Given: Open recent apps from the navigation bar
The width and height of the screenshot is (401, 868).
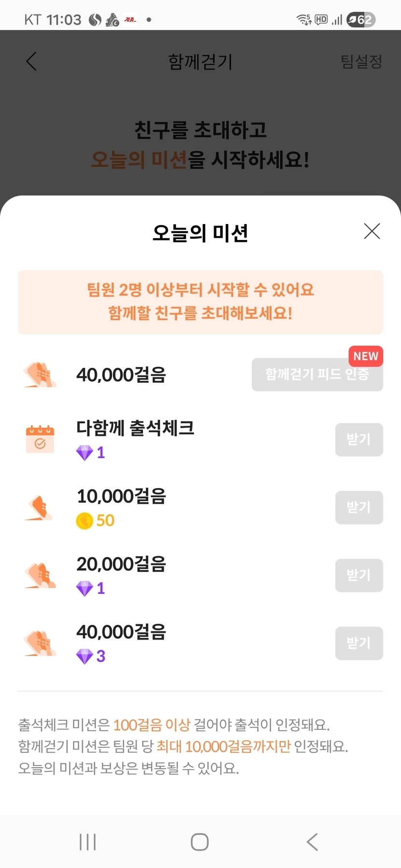Looking at the screenshot, I should coord(87,842).
